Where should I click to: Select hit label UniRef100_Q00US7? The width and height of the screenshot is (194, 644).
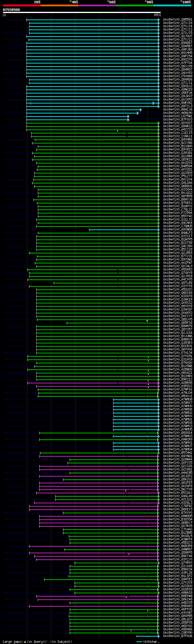tap(178, 123)
